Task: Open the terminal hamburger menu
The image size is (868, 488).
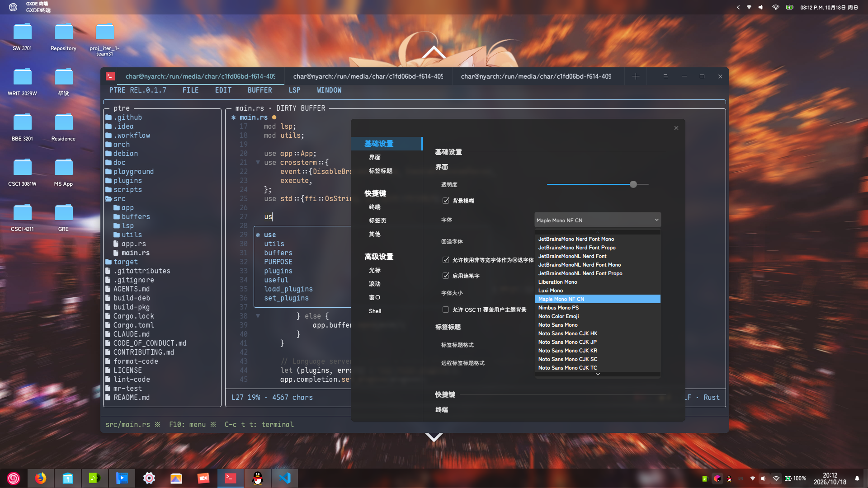Action: 665,76
